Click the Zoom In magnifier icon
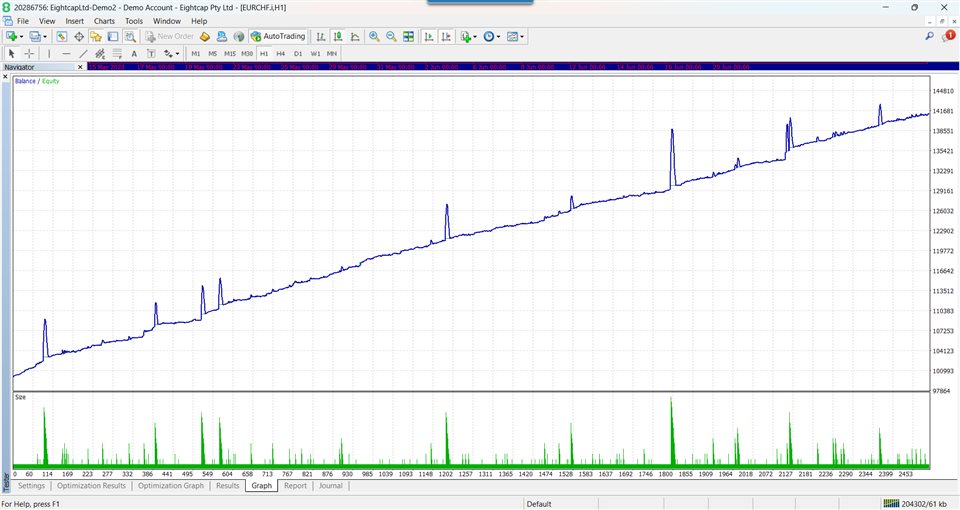 click(374, 37)
